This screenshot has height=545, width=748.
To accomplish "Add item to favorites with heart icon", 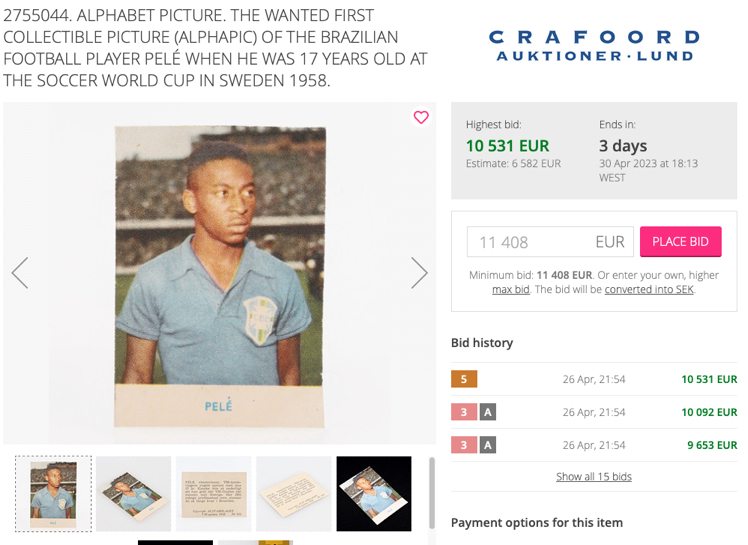I will point(421,118).
